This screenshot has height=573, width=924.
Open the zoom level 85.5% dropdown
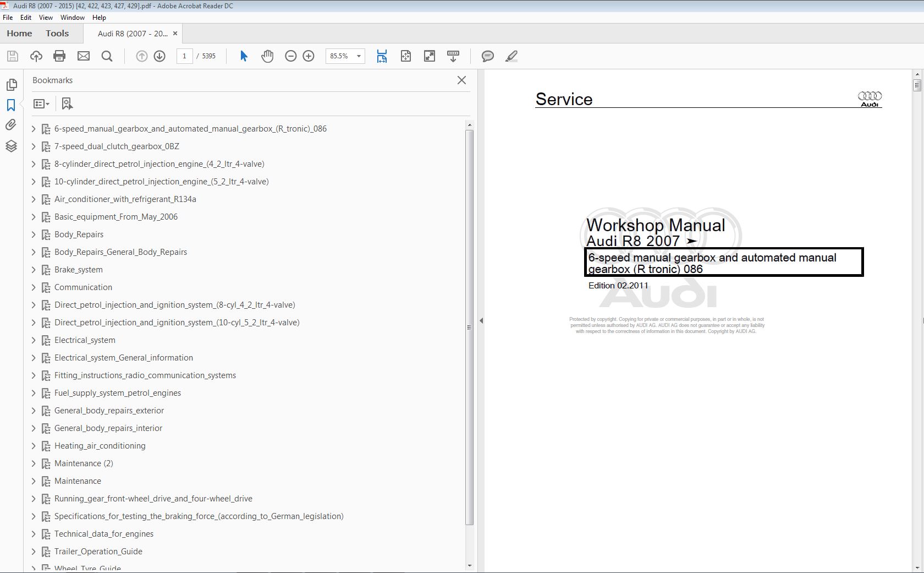(359, 56)
